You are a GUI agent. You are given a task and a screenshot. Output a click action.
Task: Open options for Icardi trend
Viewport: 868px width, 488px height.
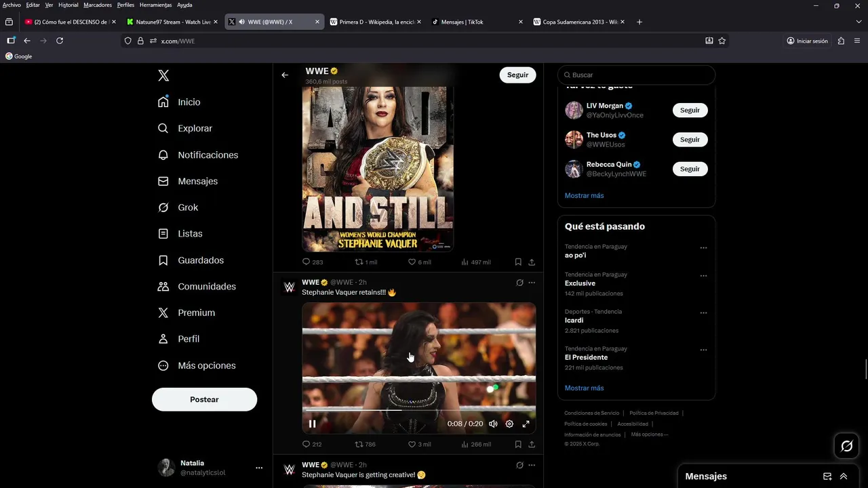(x=703, y=313)
